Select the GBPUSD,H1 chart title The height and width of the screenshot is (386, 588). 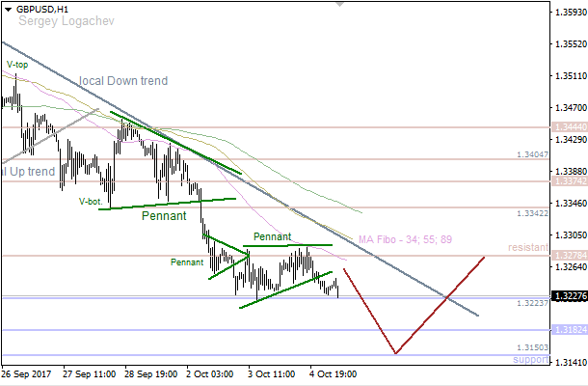38,8
